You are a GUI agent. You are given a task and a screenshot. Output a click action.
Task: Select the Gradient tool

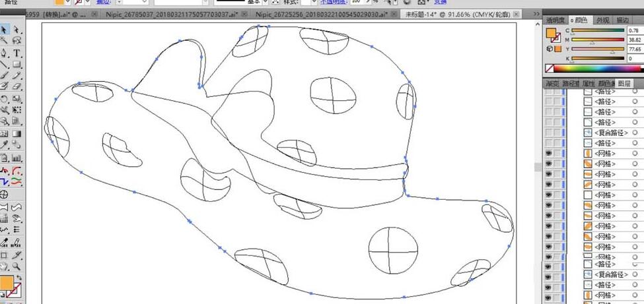pos(17,134)
